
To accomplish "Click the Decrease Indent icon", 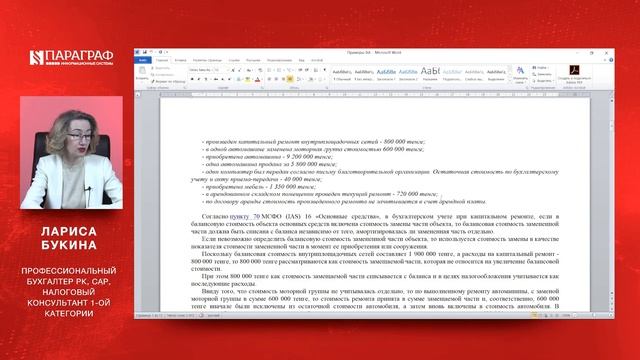I will click(x=300, y=70).
